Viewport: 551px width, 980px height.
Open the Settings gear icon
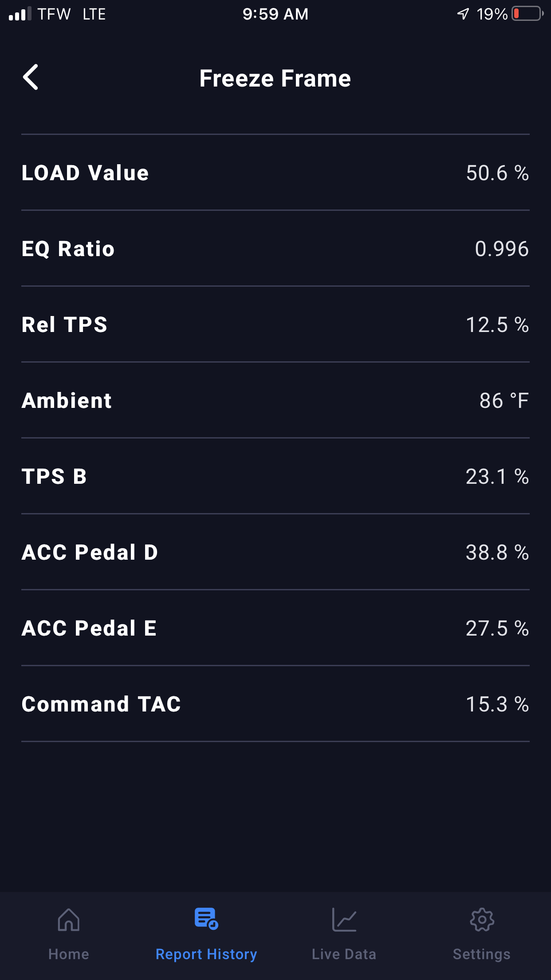point(482,919)
